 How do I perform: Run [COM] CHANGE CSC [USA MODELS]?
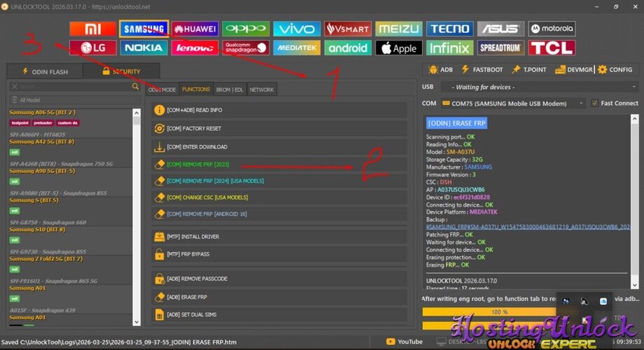tap(279, 197)
